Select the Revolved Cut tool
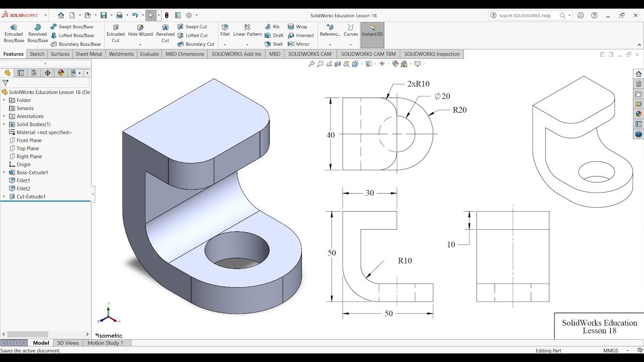This screenshot has width=644, height=362. pos(166,34)
